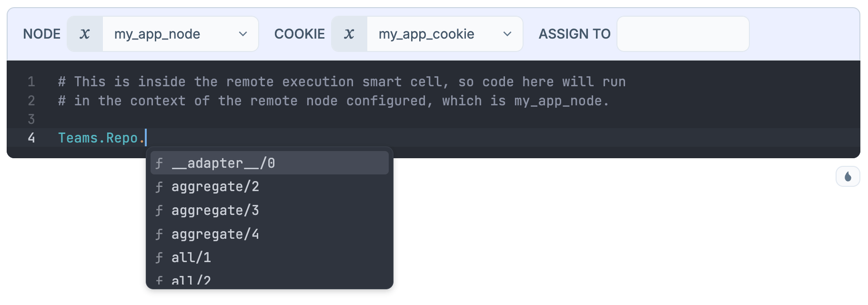Toggle the COOKIE variable x icon

click(349, 34)
